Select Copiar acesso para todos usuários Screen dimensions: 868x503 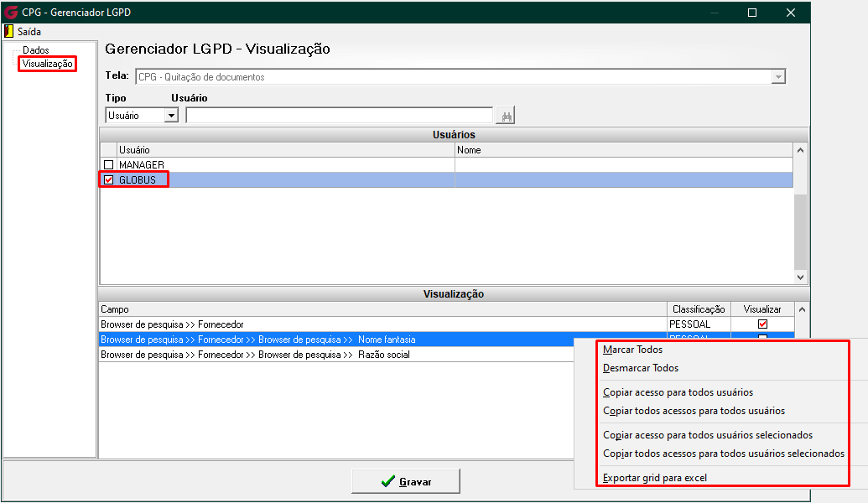(678, 392)
